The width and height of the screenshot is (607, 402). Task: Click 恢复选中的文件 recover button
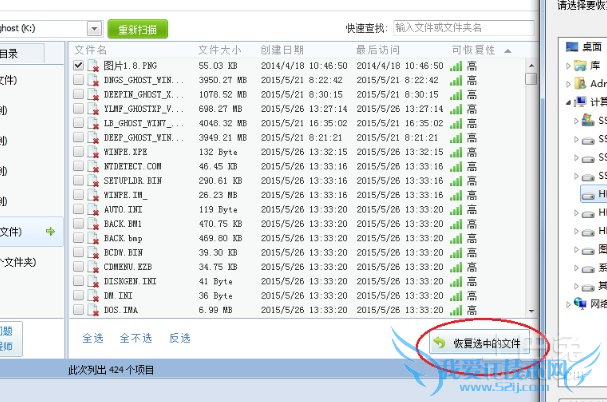coord(479,343)
